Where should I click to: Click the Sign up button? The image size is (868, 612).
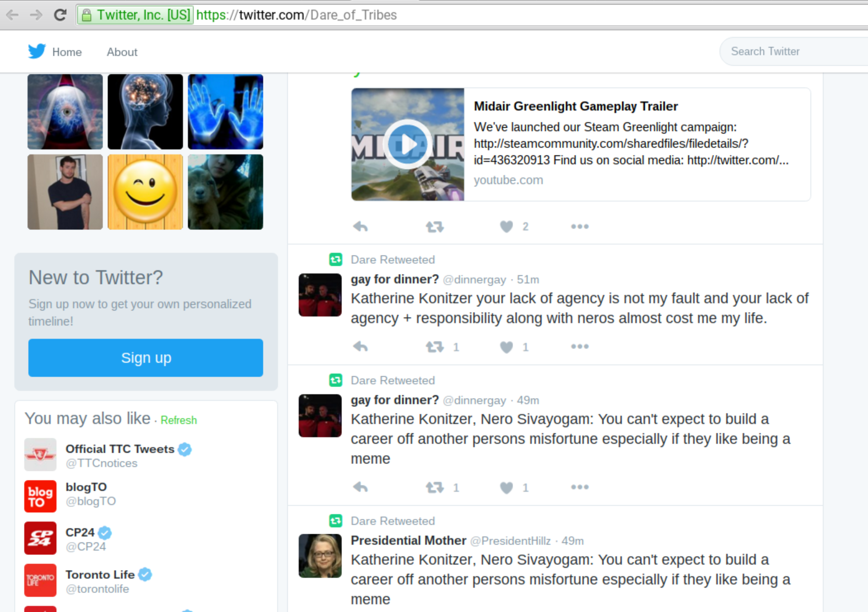pos(145,358)
